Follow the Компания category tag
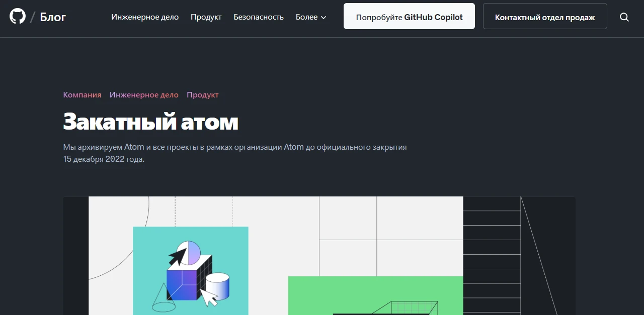Screen dimensions: 644x315 pos(82,94)
